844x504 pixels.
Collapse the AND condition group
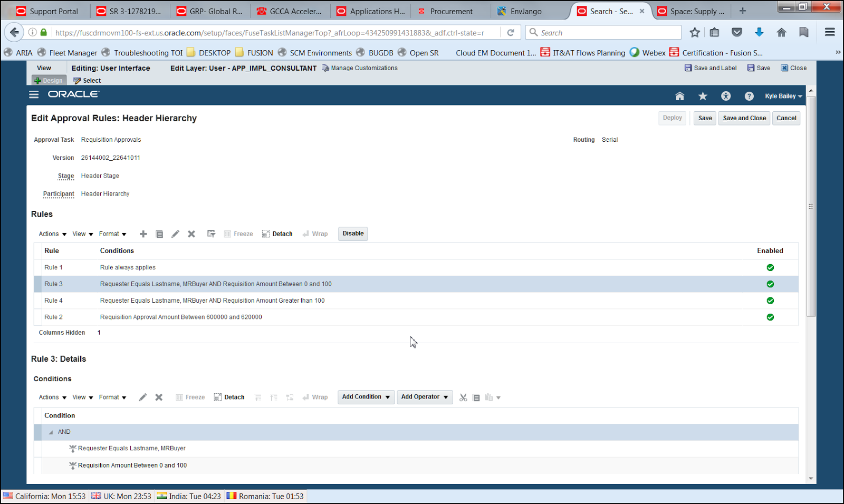51,432
